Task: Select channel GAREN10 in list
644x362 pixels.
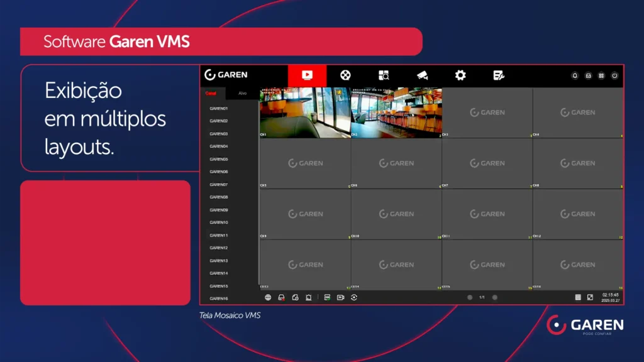Action: [218, 222]
